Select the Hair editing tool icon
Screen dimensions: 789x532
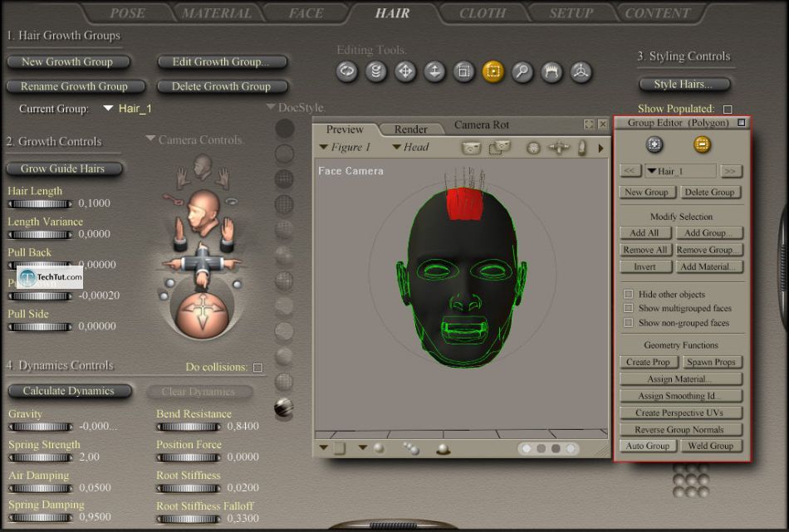[x=551, y=72]
